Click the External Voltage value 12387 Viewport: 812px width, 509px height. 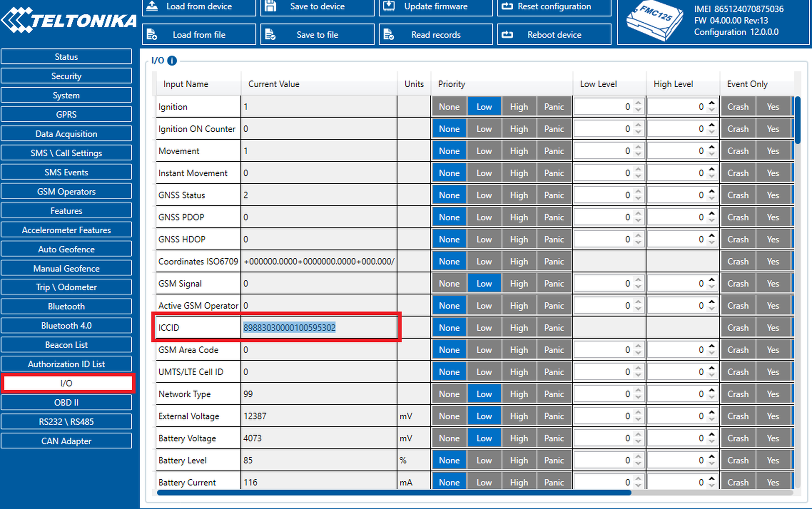tap(255, 416)
